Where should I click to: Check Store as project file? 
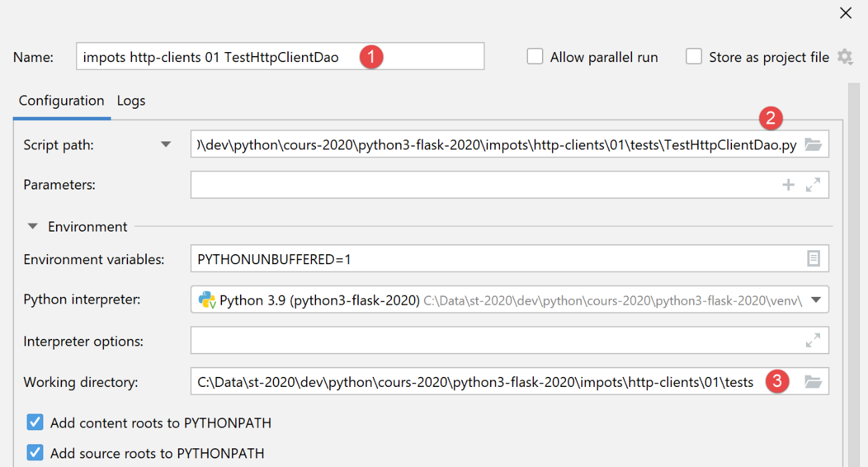[694, 57]
